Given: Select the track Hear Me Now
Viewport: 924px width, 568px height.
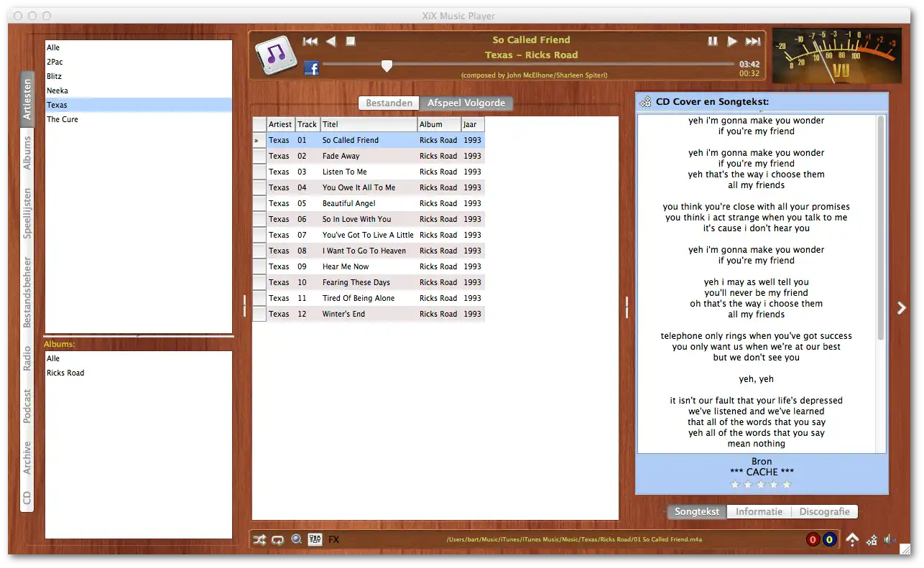Looking at the screenshot, I should (x=369, y=266).
